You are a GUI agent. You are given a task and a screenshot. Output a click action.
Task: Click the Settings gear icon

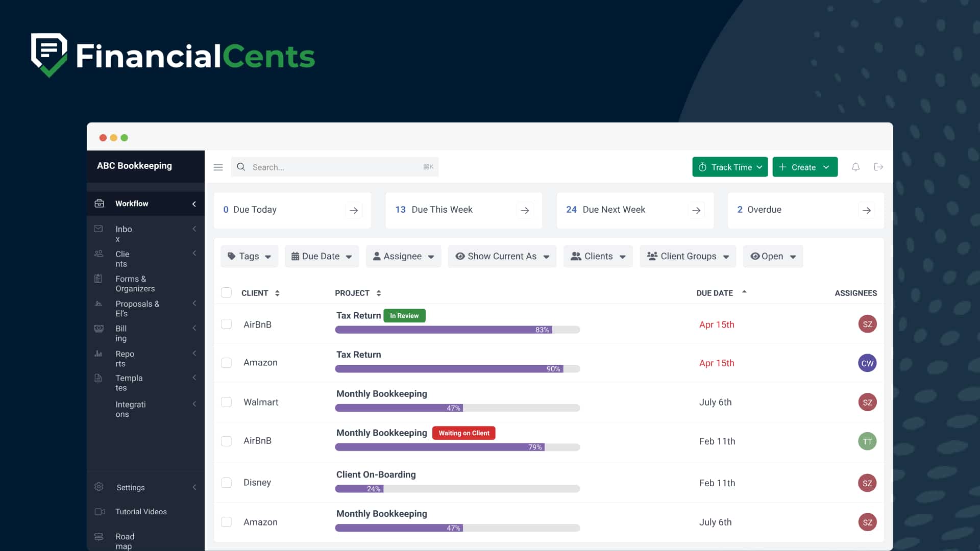99,487
